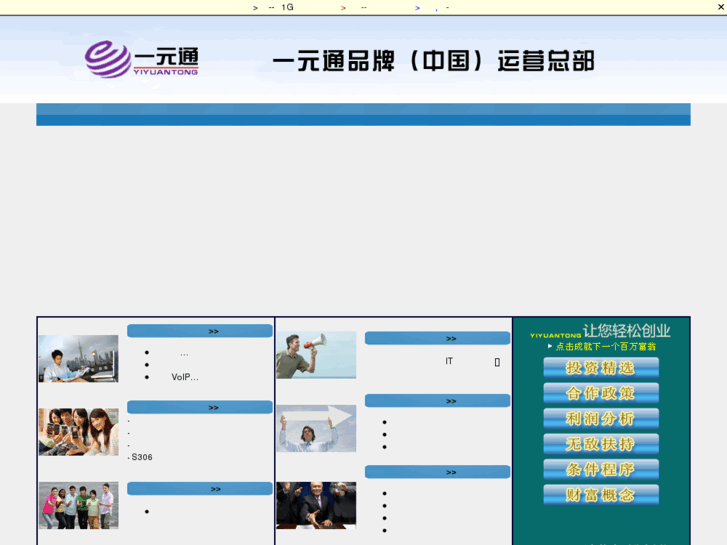
Task: Click the 一元通品牌（中国）运营总部 header title
Action: [433, 61]
